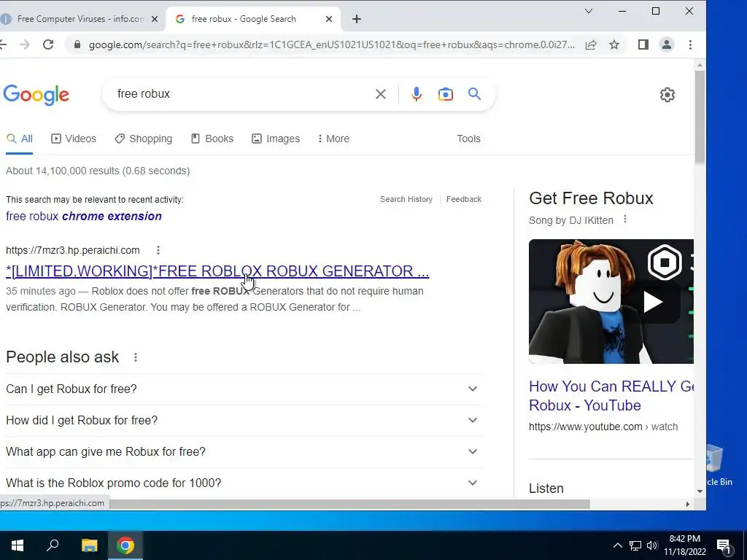
Task: Open options menu beside peraichi.com result
Action: 158,250
